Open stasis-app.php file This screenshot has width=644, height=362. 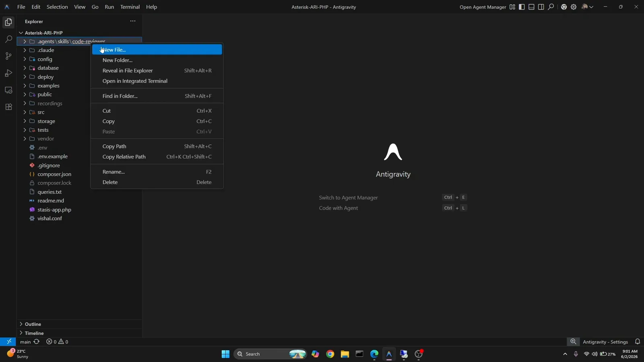pos(54,210)
